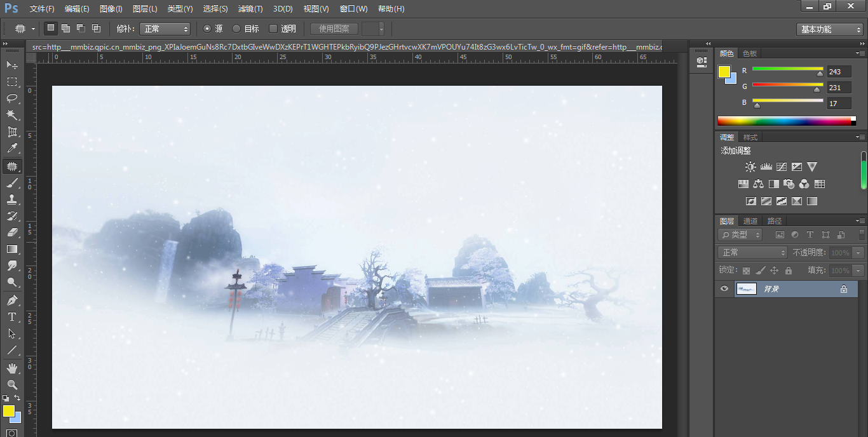This screenshot has width=868, height=437.
Task: Select the Dodge tool
Action: coord(12,282)
